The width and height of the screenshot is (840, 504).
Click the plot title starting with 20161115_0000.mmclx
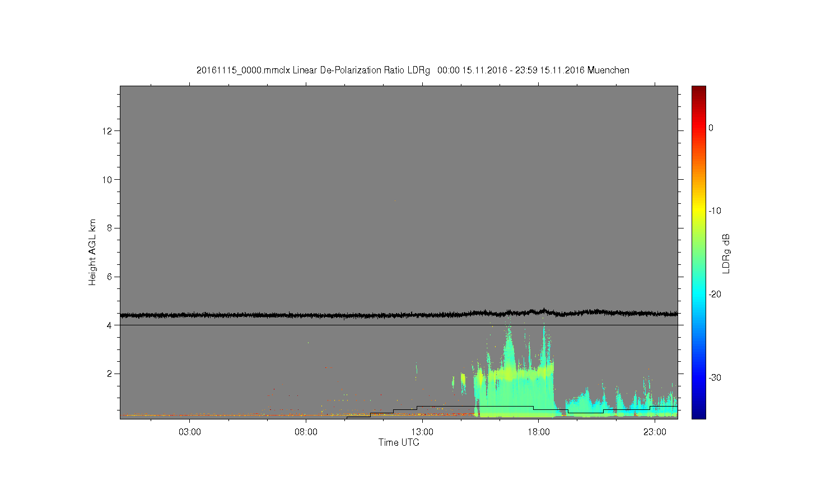413,71
